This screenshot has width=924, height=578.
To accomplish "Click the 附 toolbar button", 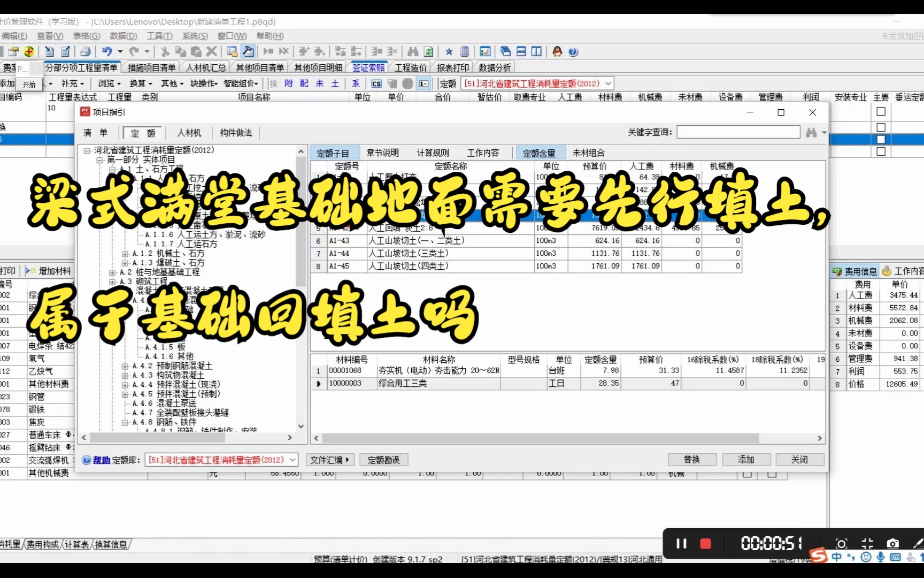I will [289, 83].
